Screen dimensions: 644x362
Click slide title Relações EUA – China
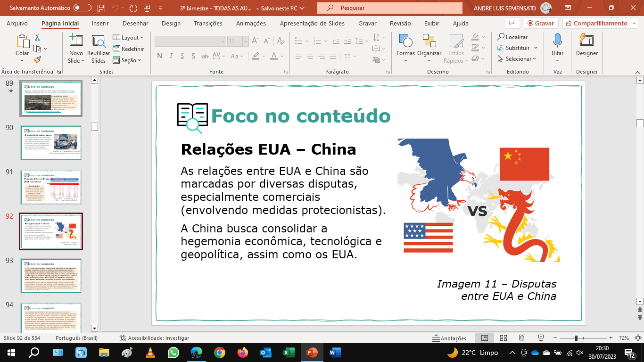[268, 149]
